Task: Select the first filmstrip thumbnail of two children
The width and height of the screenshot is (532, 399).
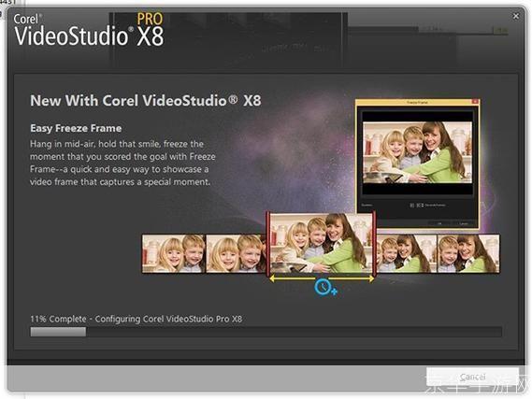Action: (174, 253)
